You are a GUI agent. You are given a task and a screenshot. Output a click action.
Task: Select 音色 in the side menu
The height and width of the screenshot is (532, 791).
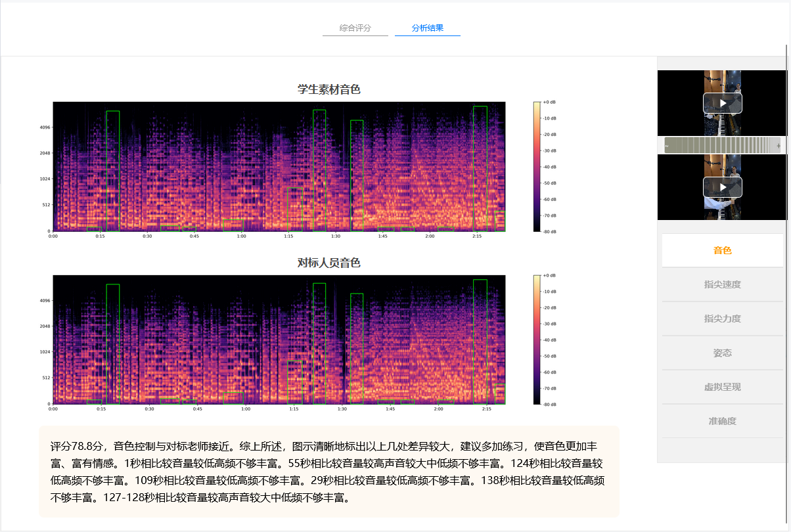pyautogui.click(x=722, y=250)
